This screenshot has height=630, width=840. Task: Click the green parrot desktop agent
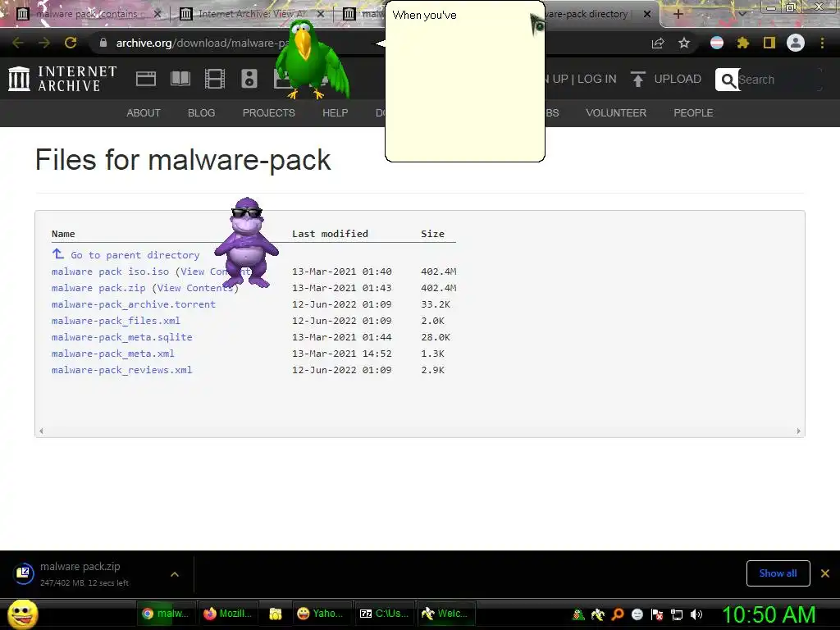[312, 59]
